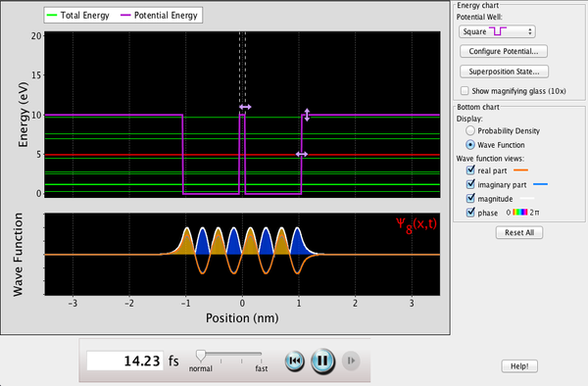The width and height of the screenshot is (588, 386).
Task: Click the well height vertical arrow handle
Action: coord(307,115)
